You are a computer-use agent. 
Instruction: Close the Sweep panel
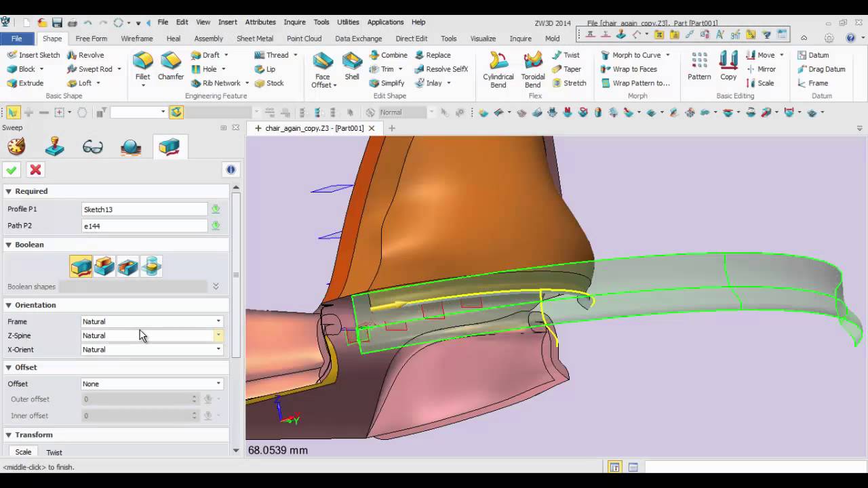point(236,127)
